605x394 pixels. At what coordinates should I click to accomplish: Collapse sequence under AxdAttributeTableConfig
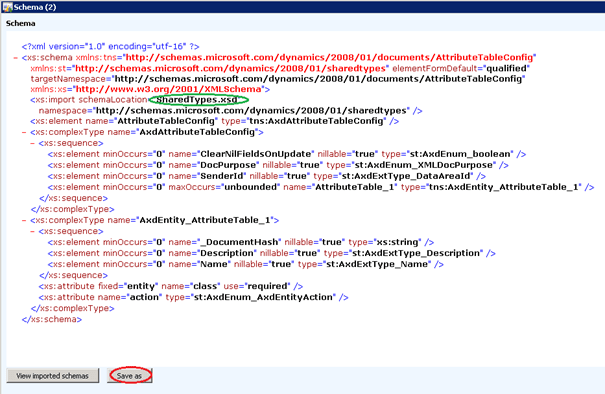(x=32, y=144)
